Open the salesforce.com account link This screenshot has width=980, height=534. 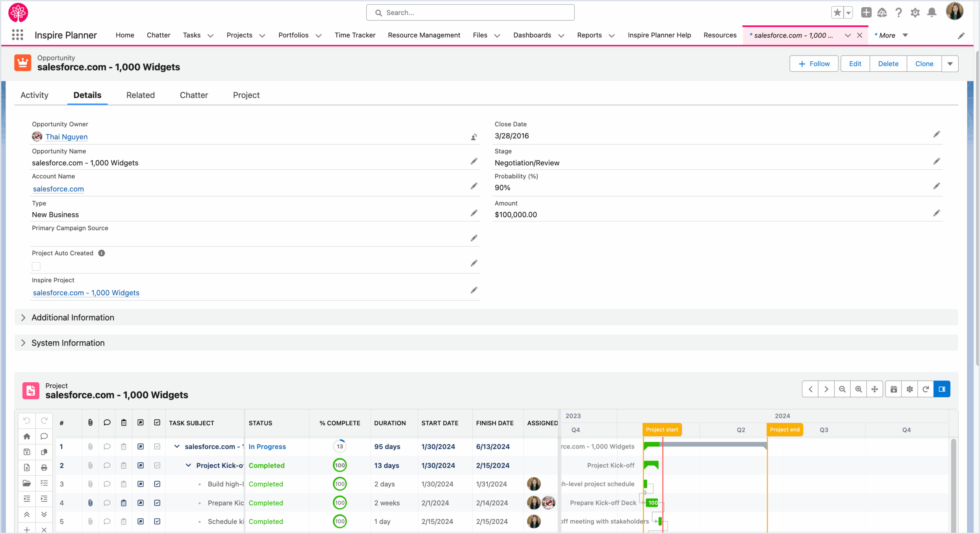(58, 188)
